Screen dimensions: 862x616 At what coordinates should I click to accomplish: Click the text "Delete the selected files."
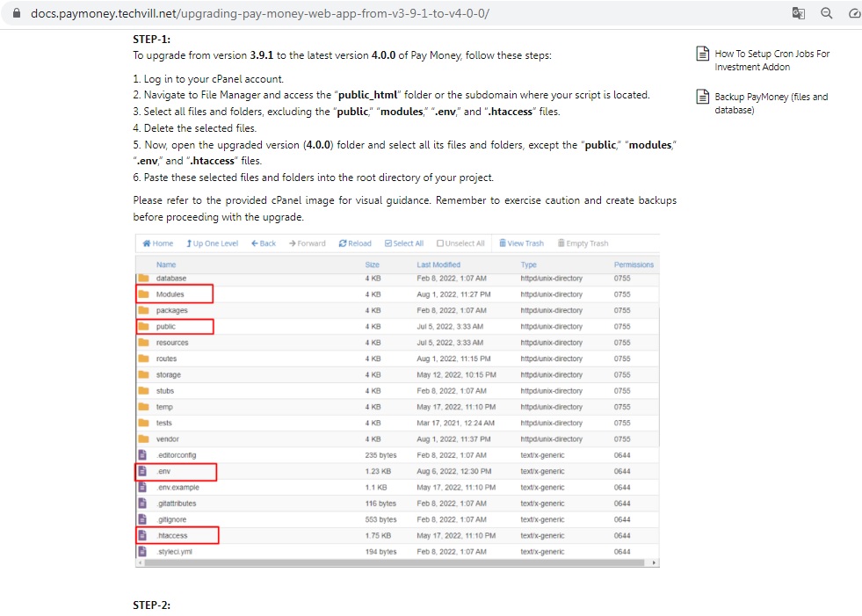[200, 128]
